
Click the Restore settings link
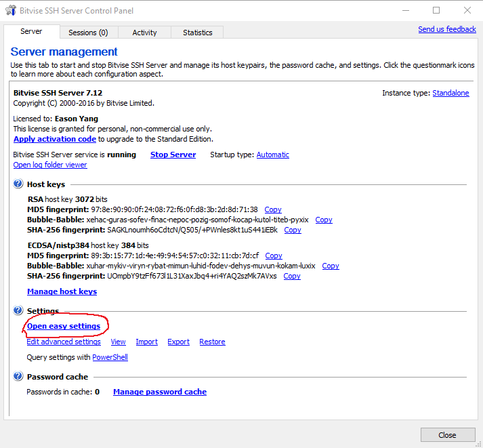point(212,342)
